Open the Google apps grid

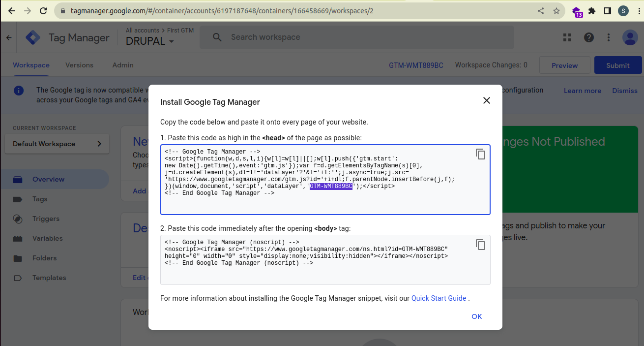[567, 37]
